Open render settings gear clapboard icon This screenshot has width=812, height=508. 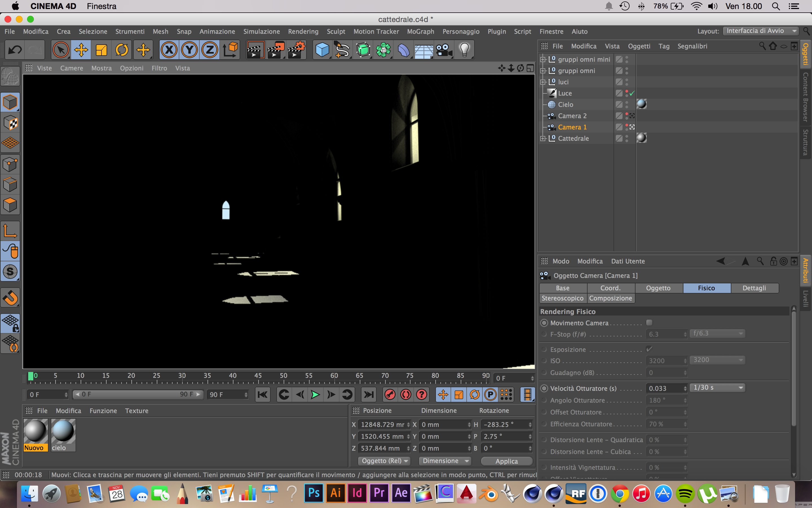click(296, 50)
